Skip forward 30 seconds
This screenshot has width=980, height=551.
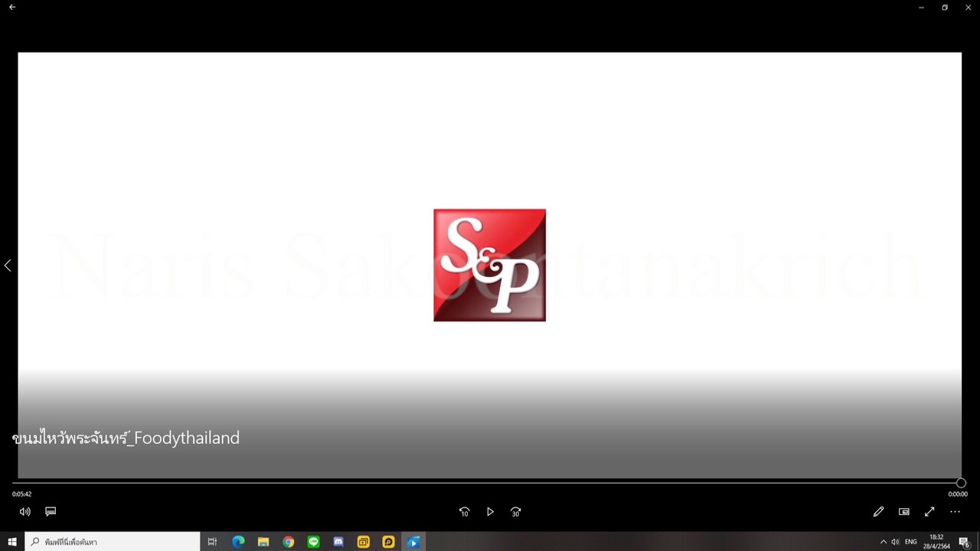[x=516, y=512]
